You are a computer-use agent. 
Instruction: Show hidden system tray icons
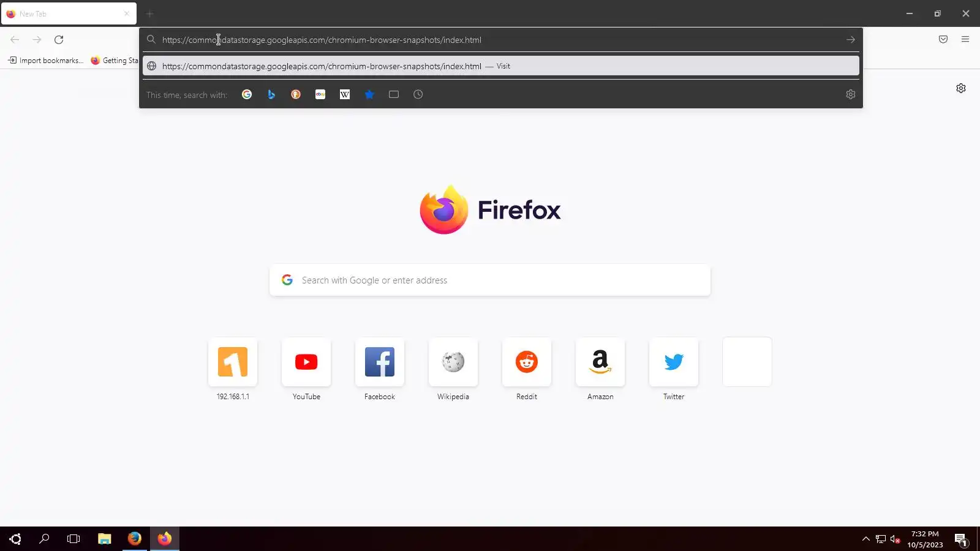865,539
